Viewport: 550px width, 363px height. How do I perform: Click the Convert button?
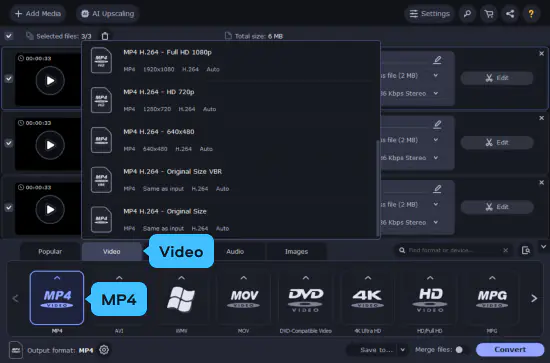(510, 350)
